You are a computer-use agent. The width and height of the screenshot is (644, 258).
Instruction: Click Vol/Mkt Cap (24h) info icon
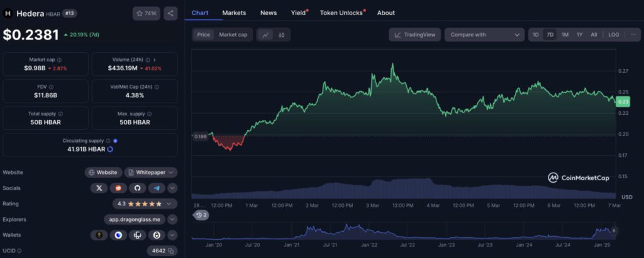pyautogui.click(x=157, y=87)
